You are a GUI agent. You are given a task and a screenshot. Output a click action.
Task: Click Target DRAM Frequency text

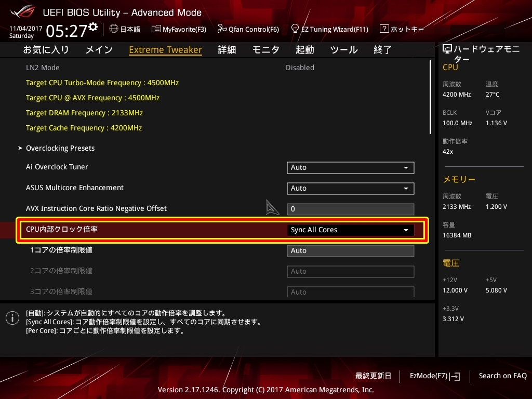tap(85, 113)
